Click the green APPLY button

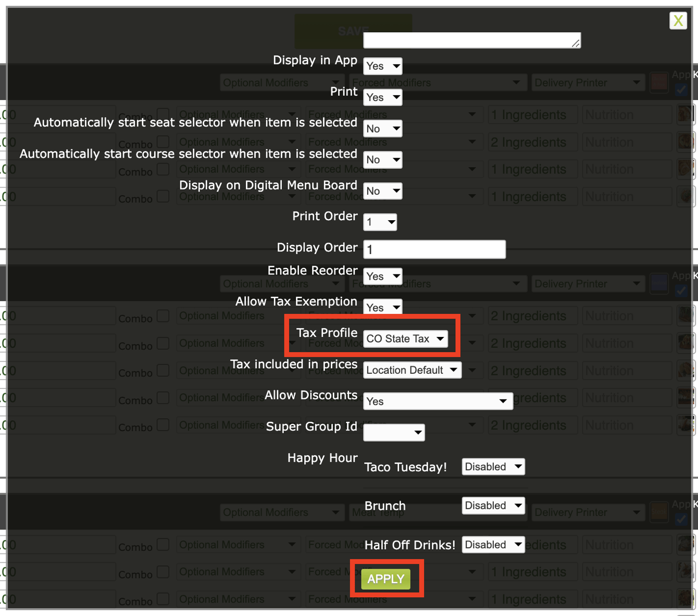pos(385,578)
